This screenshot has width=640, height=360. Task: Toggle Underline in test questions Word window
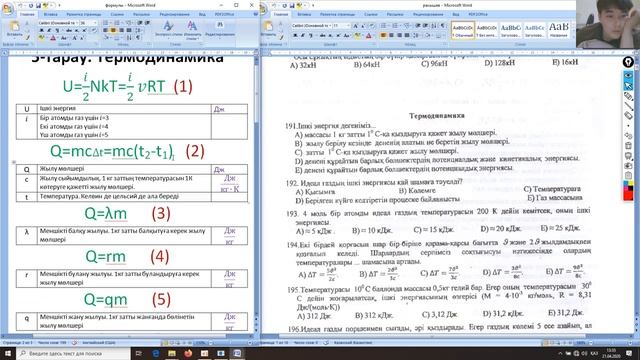[310, 36]
